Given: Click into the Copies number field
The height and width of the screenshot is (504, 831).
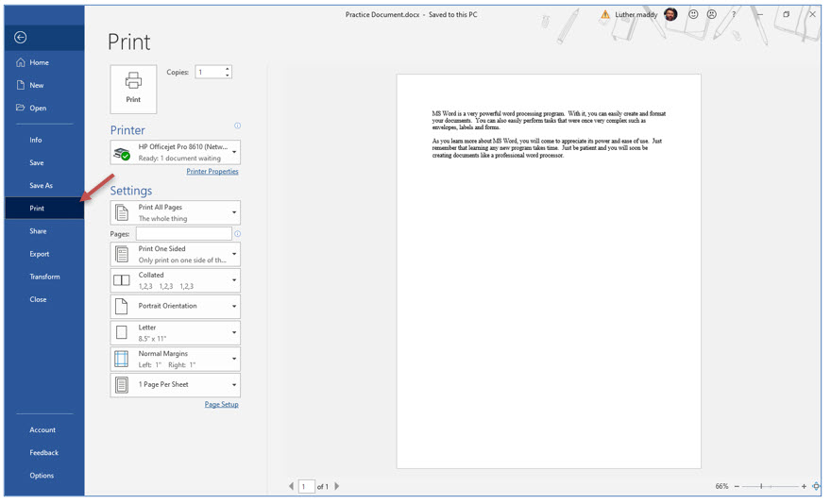Looking at the screenshot, I should pyautogui.click(x=211, y=73).
